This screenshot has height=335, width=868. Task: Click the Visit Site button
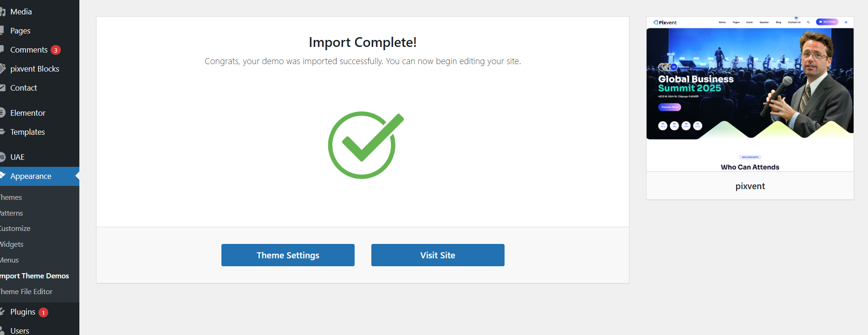[x=438, y=255]
